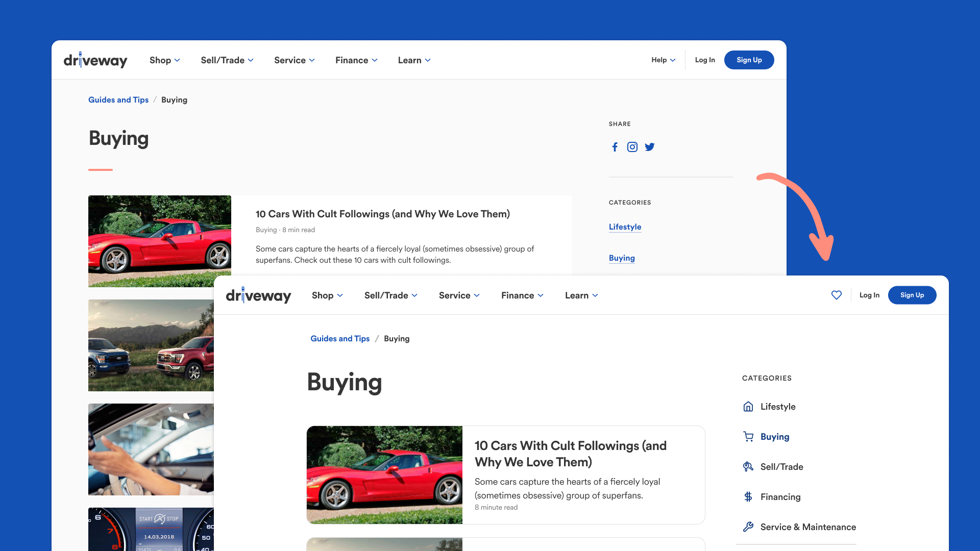
Task: Click the Instagram share icon
Action: pyautogui.click(x=632, y=147)
